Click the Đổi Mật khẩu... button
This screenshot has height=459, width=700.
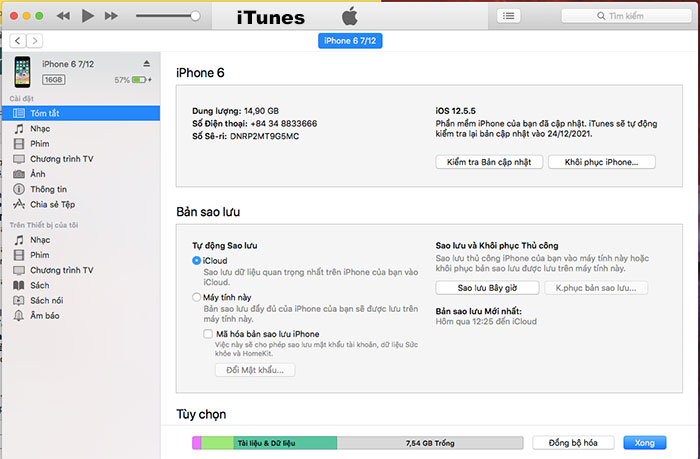coord(255,370)
